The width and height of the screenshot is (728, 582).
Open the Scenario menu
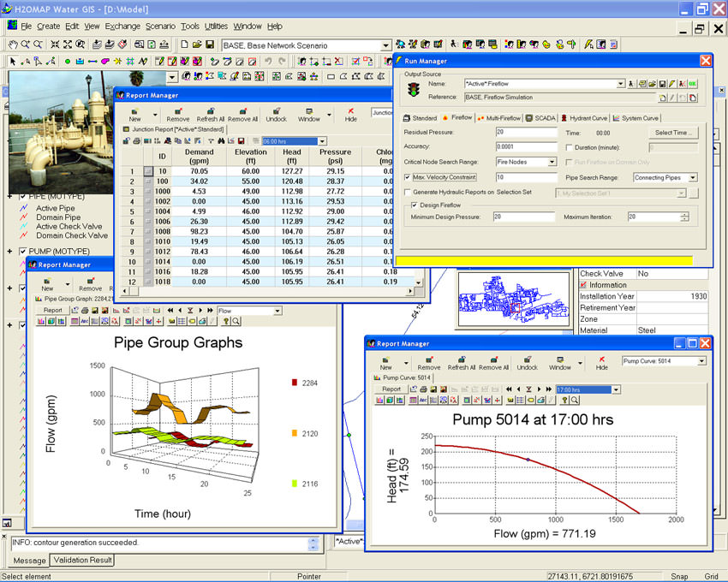[x=160, y=27]
